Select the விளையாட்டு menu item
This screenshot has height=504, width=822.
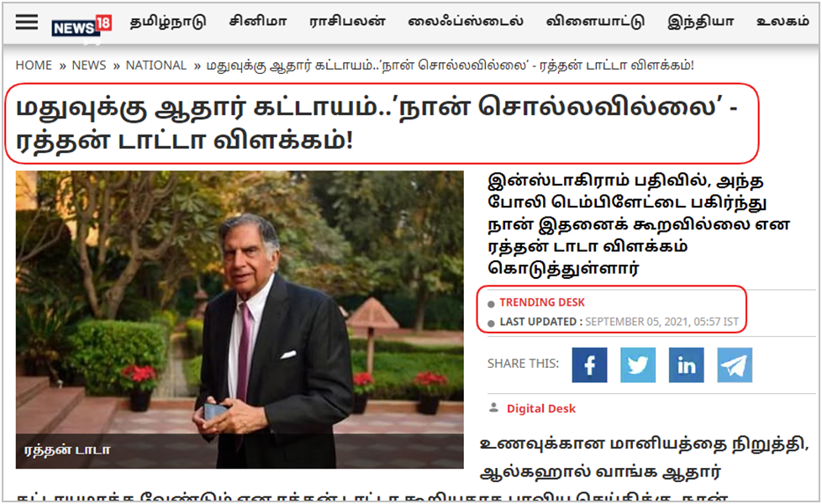pyautogui.click(x=595, y=22)
